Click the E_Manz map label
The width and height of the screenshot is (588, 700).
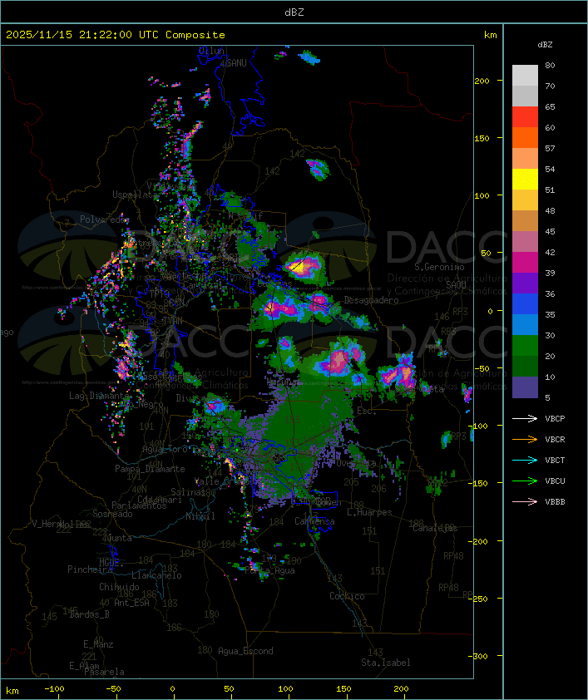(98, 644)
